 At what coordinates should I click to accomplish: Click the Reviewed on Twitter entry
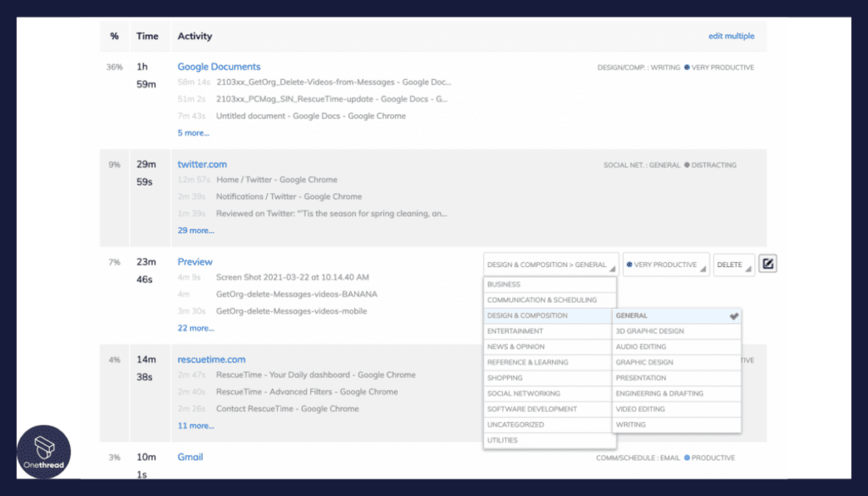[331, 213]
